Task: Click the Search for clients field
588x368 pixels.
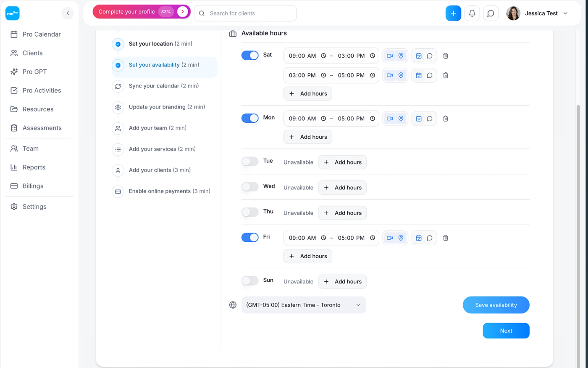Action: point(245,13)
